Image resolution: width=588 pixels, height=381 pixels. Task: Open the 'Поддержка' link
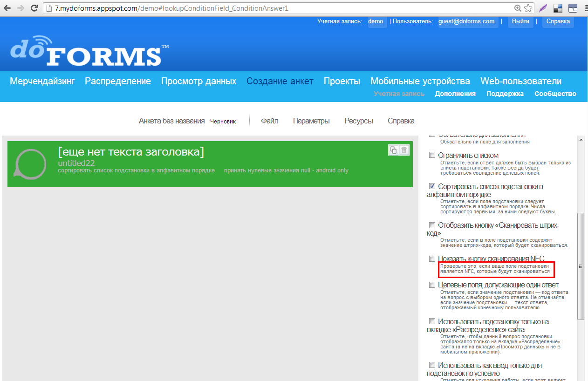click(505, 94)
